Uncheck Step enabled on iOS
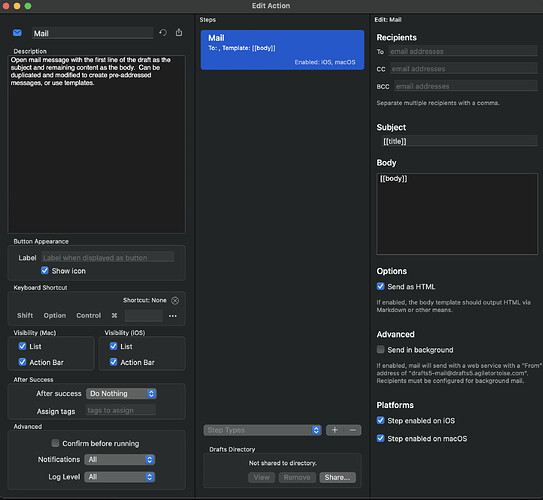 tap(381, 420)
